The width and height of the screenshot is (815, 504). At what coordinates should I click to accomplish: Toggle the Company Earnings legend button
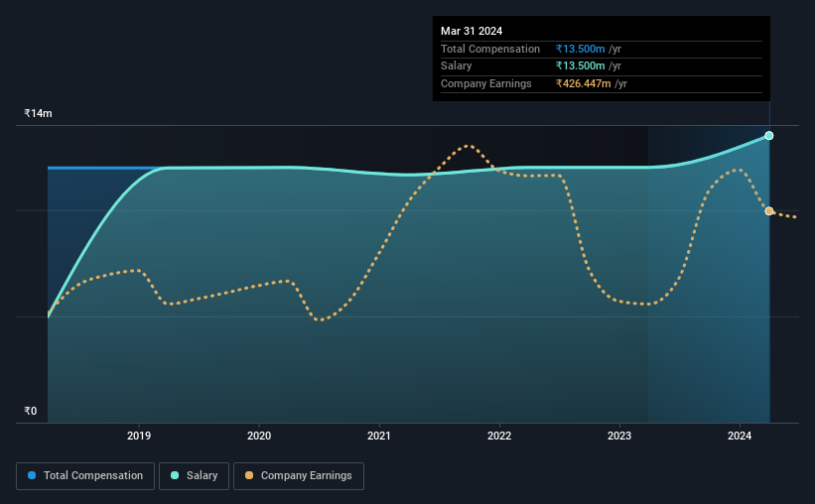(x=299, y=476)
